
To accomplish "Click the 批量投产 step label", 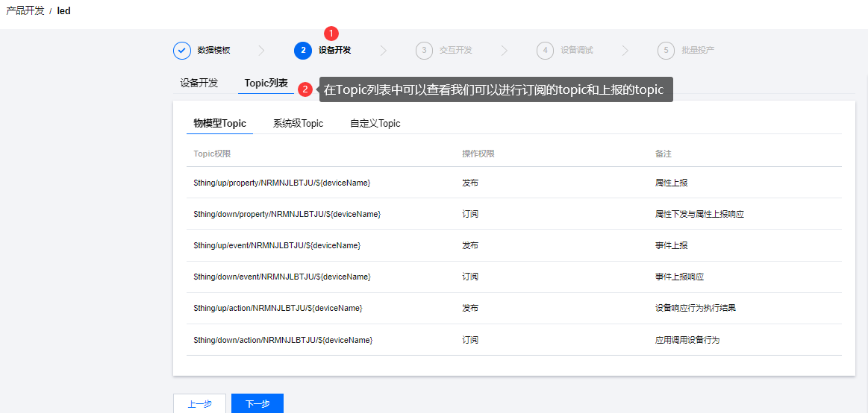I will pyautogui.click(x=698, y=50).
